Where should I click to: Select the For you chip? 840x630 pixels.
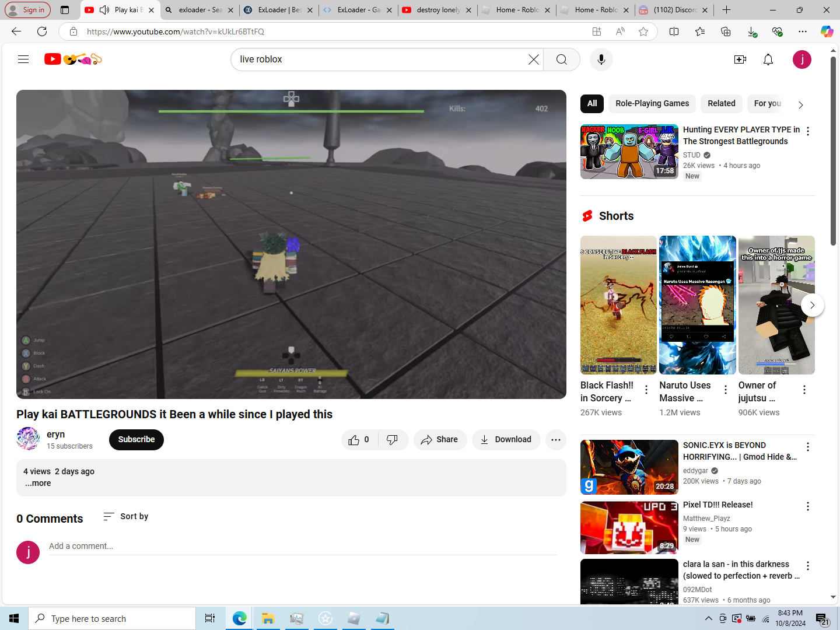pos(767,103)
